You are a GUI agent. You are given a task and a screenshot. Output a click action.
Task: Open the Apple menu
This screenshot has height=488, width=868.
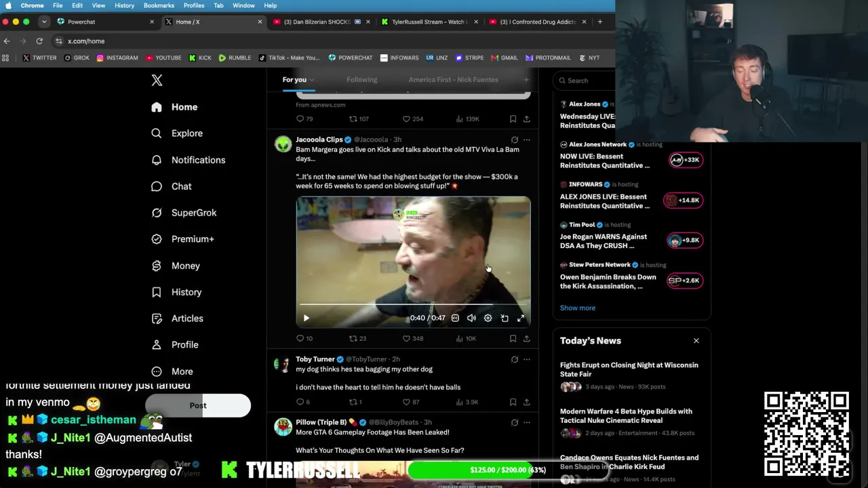8,5
